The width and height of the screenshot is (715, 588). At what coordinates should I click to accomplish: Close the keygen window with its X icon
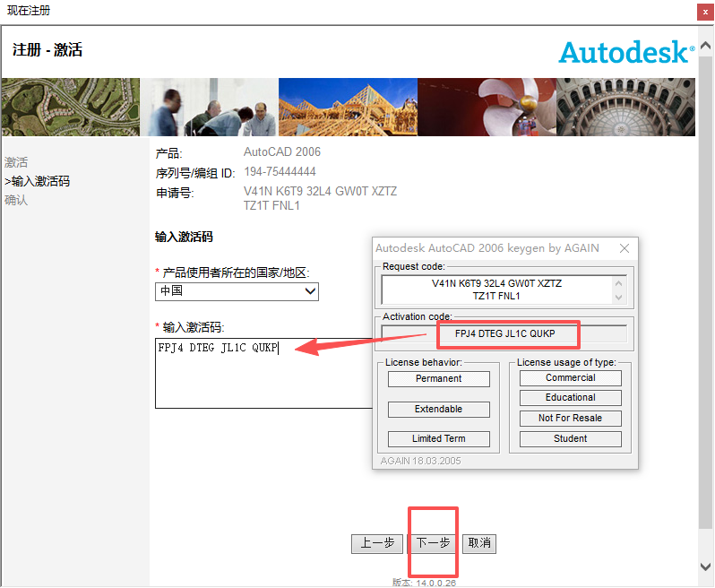click(625, 248)
